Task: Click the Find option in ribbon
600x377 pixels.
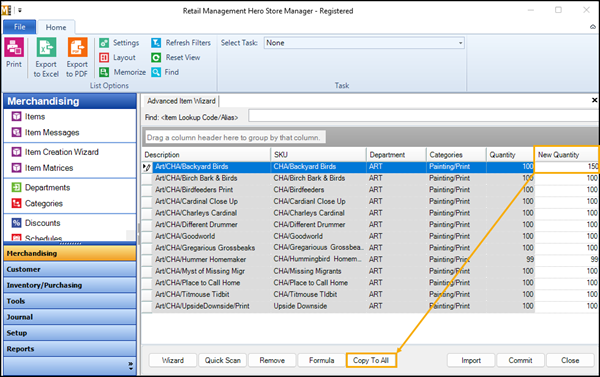Action: pyautogui.click(x=165, y=72)
